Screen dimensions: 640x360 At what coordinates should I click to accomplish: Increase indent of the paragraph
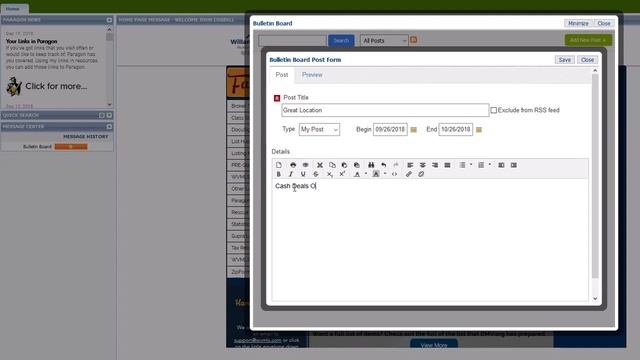click(x=514, y=165)
